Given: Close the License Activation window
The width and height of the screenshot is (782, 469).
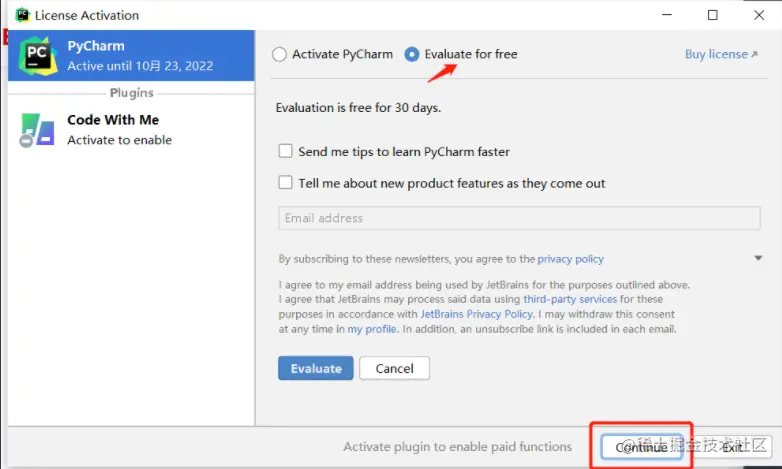Looking at the screenshot, I should pos(759,15).
